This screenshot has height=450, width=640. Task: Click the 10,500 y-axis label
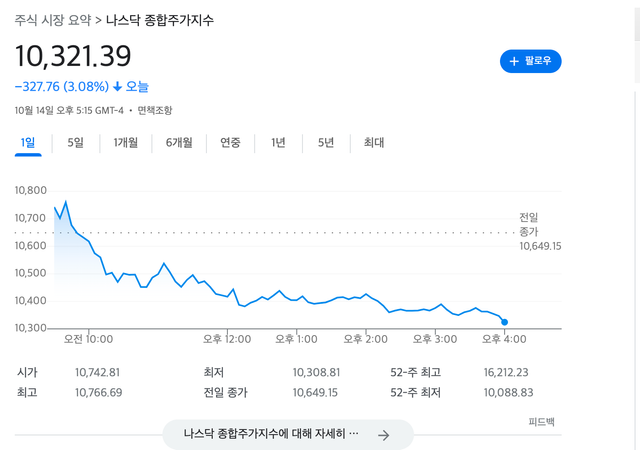(31, 273)
